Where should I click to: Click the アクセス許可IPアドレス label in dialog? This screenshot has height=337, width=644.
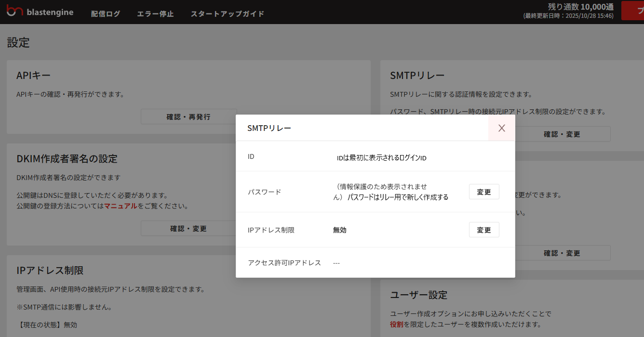pos(284,263)
